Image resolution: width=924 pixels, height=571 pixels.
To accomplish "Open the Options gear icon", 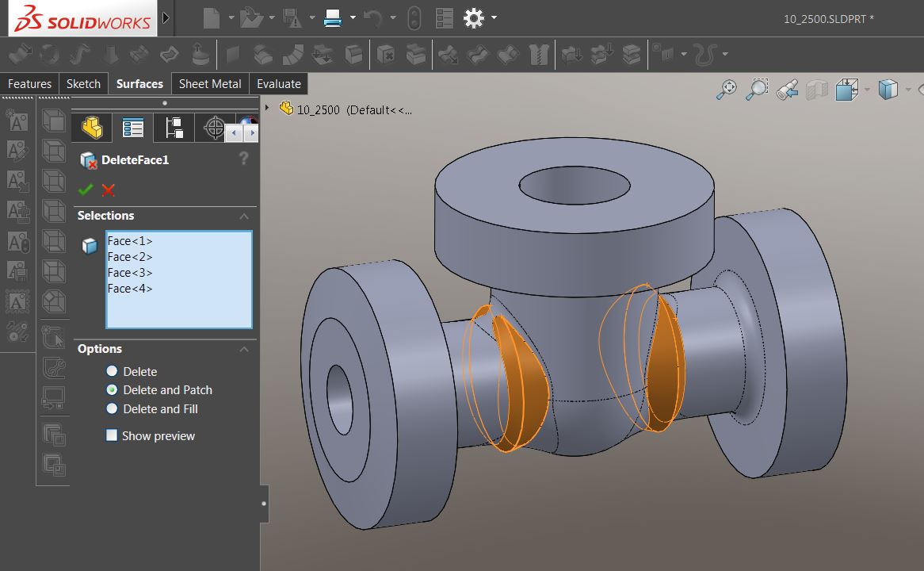I will [473, 17].
